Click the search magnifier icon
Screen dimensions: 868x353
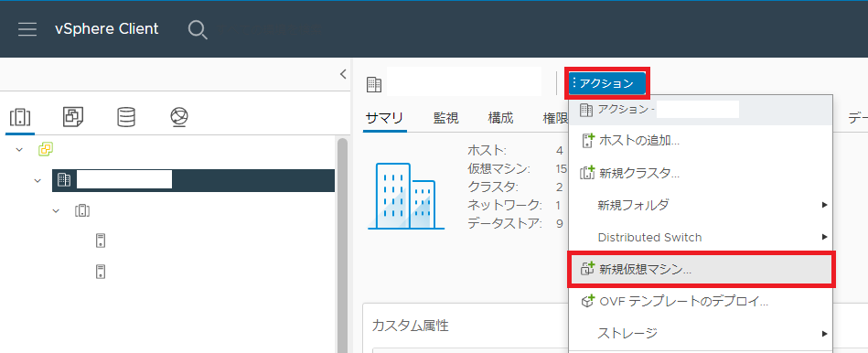(198, 29)
